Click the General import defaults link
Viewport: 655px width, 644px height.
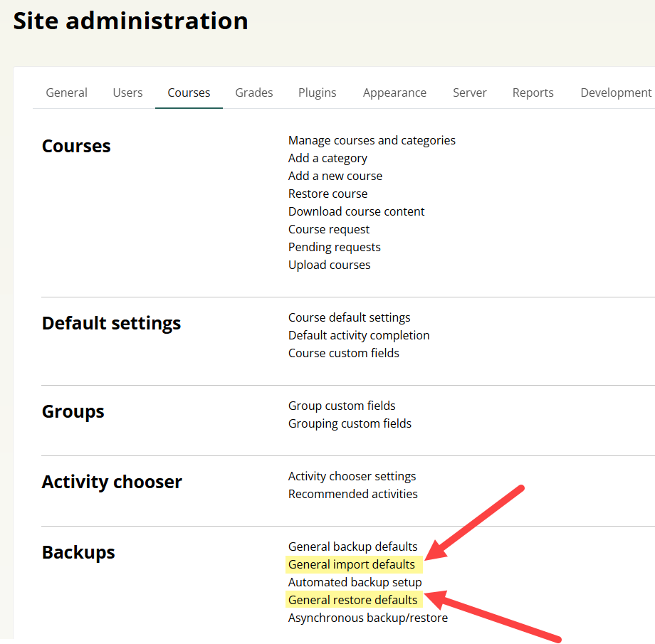point(351,564)
